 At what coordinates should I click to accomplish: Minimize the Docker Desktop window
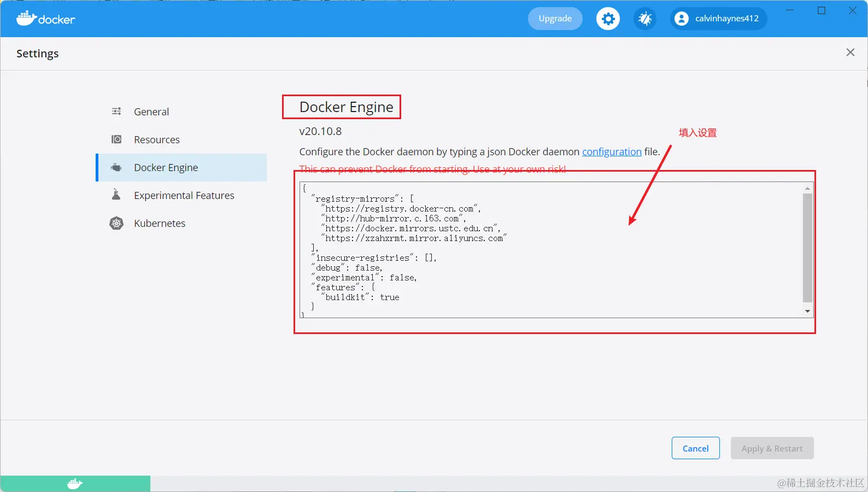pyautogui.click(x=790, y=10)
